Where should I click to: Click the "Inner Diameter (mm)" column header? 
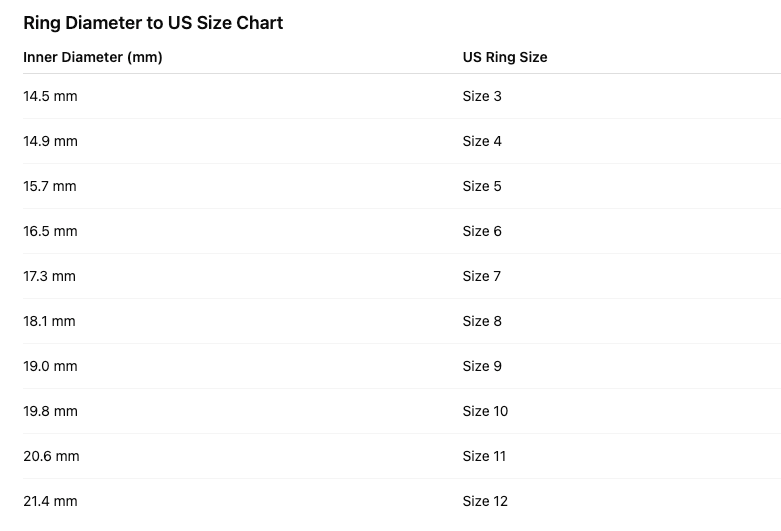93,57
